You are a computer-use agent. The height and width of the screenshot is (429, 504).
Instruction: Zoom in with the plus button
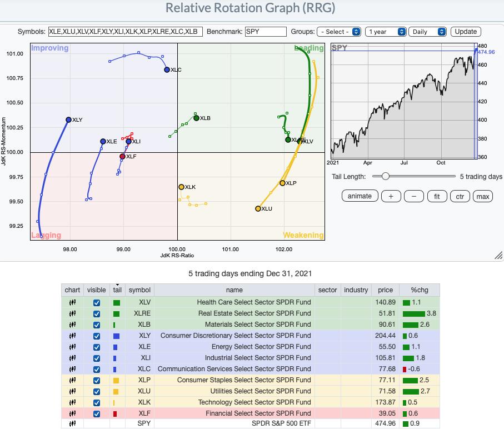pyautogui.click(x=391, y=196)
